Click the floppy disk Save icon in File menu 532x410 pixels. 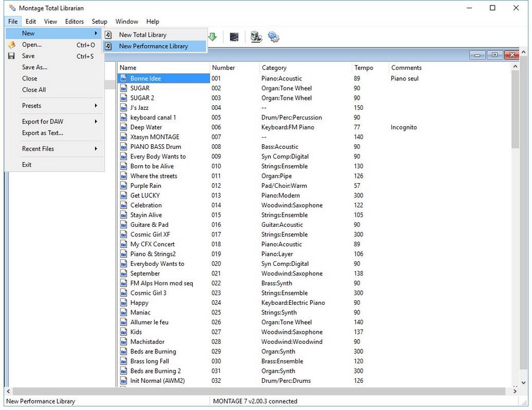coord(11,56)
